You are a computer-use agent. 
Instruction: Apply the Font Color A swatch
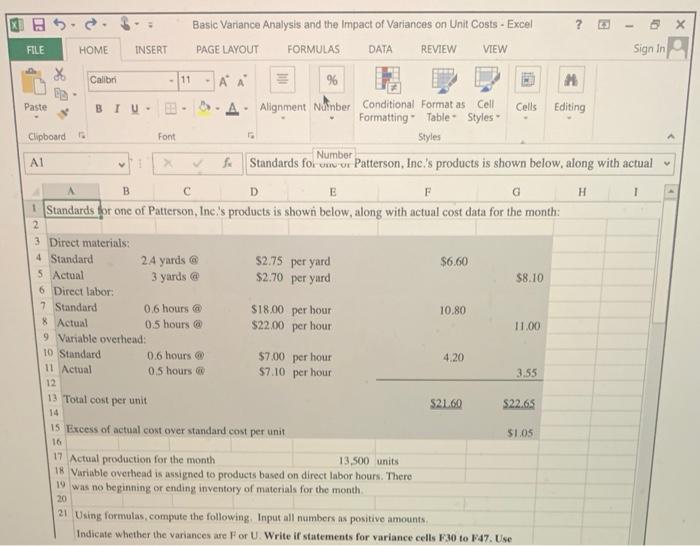click(x=232, y=108)
